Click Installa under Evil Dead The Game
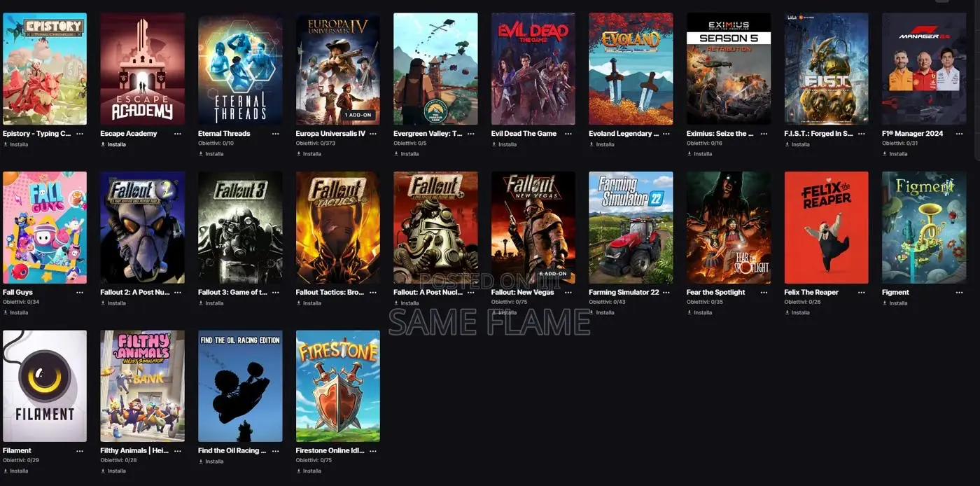 click(505, 145)
